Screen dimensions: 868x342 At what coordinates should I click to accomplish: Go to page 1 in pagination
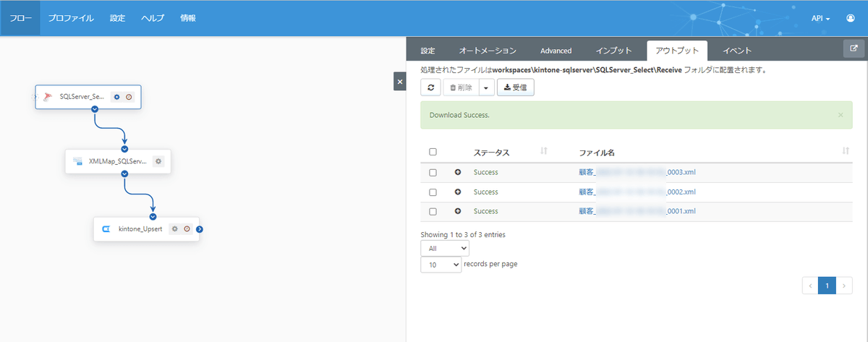tap(827, 286)
